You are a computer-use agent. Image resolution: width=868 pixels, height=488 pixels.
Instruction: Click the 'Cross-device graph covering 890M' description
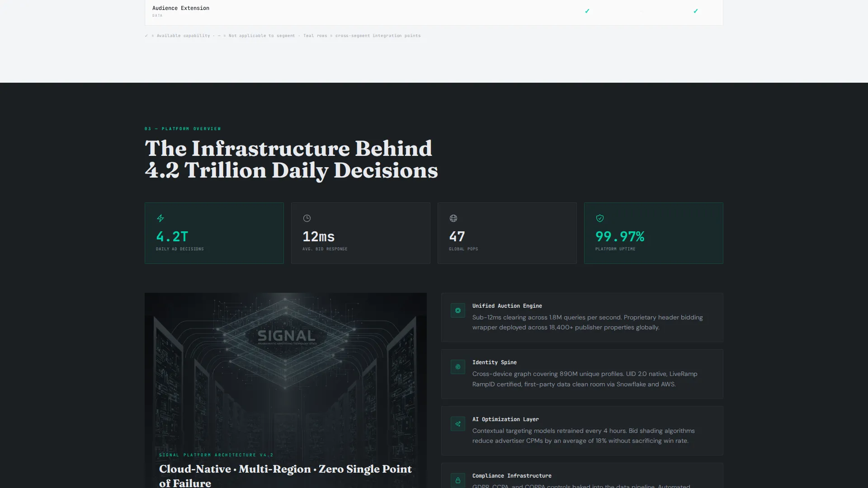tap(585, 379)
